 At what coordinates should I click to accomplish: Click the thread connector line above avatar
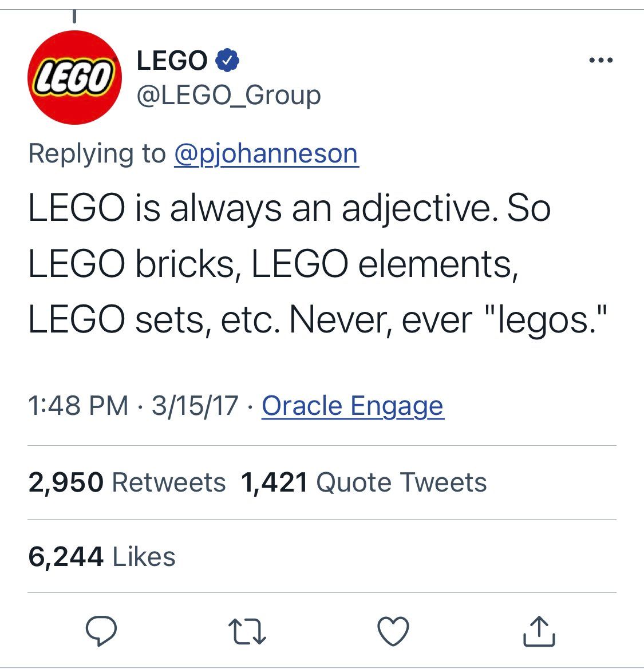point(74,17)
